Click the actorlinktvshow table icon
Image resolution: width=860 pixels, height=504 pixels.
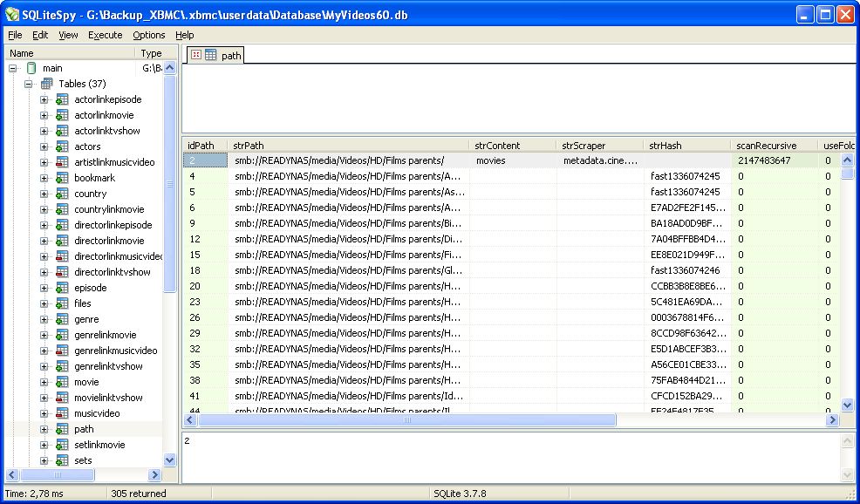pyautogui.click(x=63, y=131)
